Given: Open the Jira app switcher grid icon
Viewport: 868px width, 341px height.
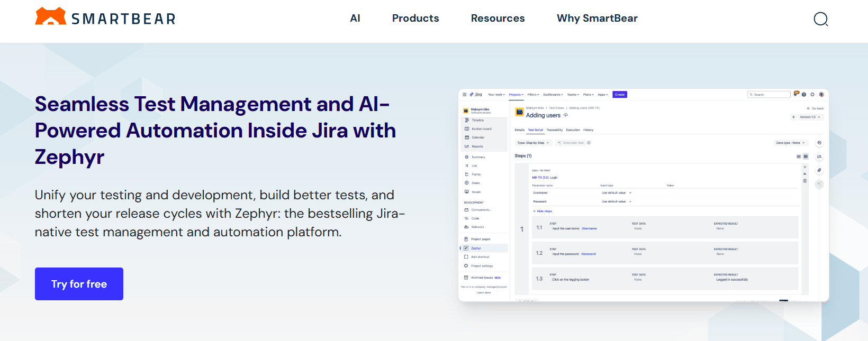Looking at the screenshot, I should tap(465, 95).
